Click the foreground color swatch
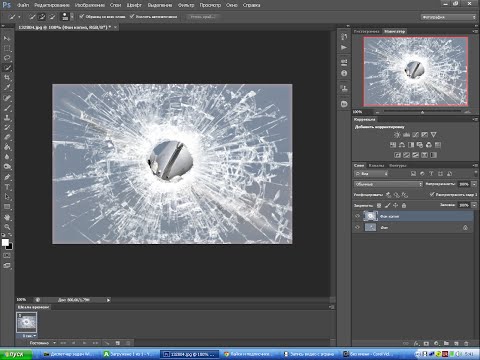The width and height of the screenshot is (480, 360). click(x=5, y=243)
